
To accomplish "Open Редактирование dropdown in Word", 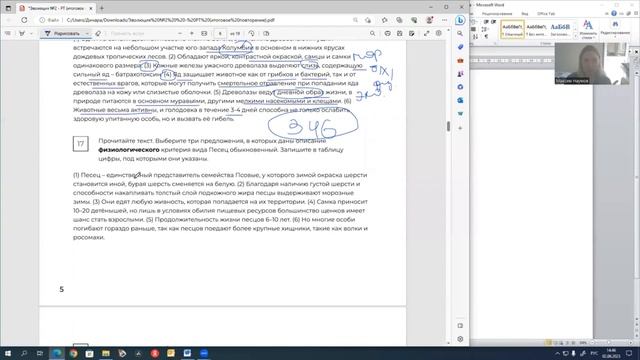I will pyautogui.click(x=615, y=30).
